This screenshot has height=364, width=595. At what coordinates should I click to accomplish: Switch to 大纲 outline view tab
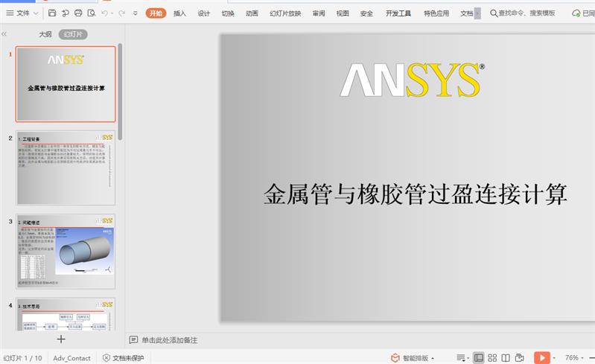pos(45,34)
